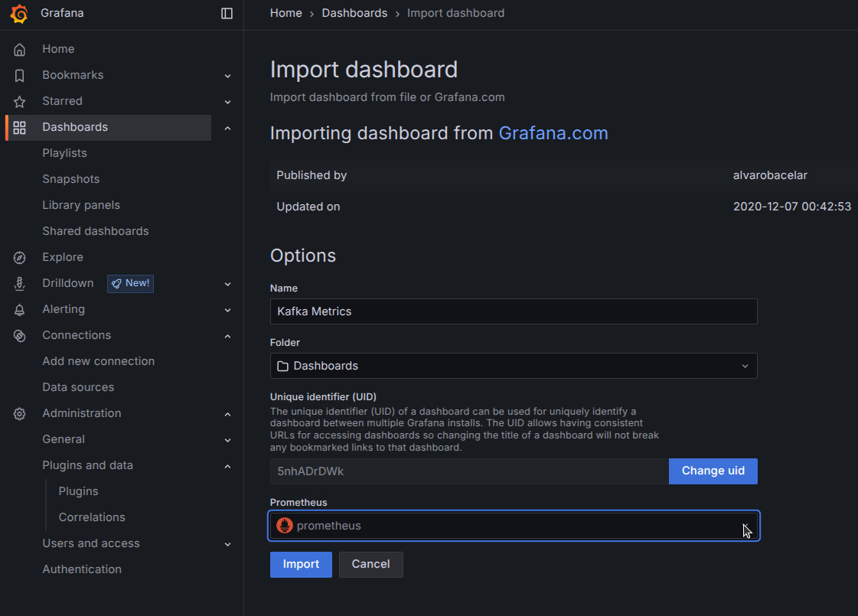This screenshot has width=858, height=616.
Task: Click the Administration gear icon
Action: pyautogui.click(x=20, y=413)
